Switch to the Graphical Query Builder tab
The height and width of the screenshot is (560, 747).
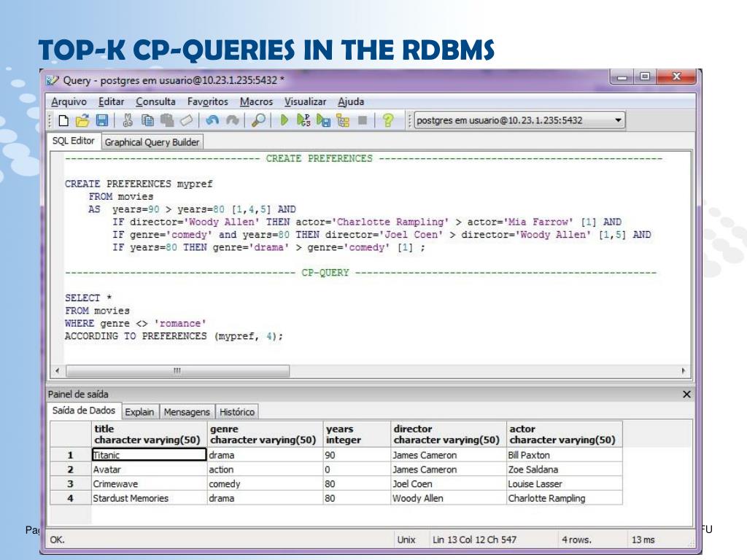152,142
